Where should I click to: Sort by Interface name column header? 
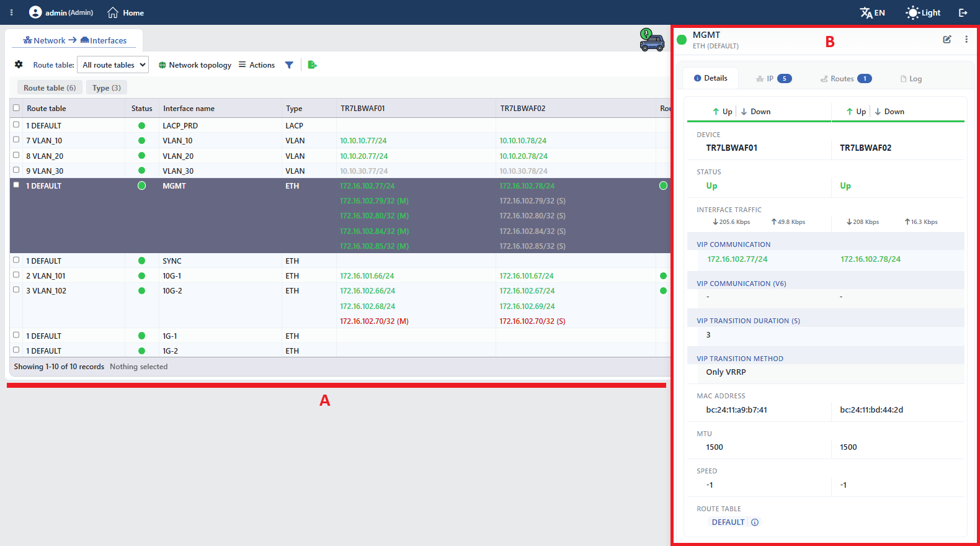[189, 109]
